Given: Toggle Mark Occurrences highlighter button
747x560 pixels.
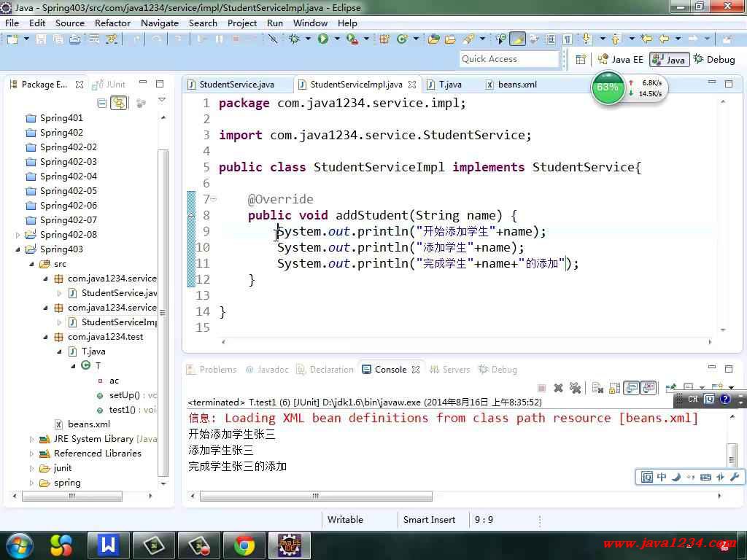Looking at the screenshot, I should point(517,39).
